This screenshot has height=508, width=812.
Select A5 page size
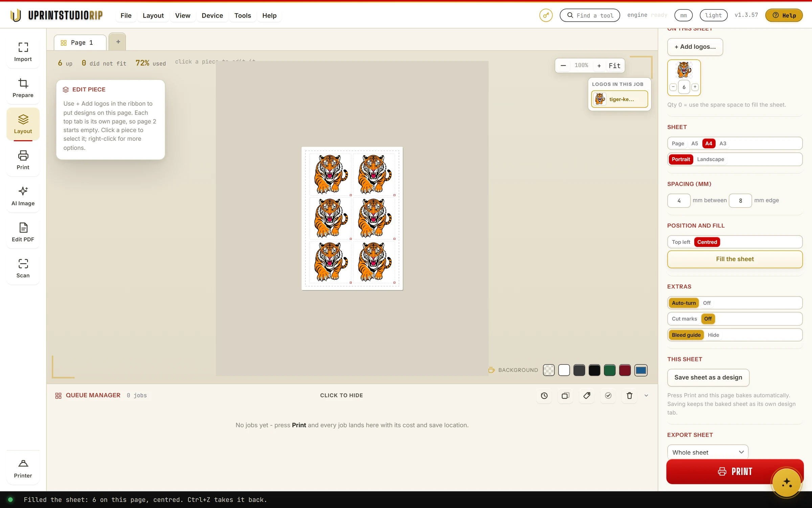pos(694,144)
